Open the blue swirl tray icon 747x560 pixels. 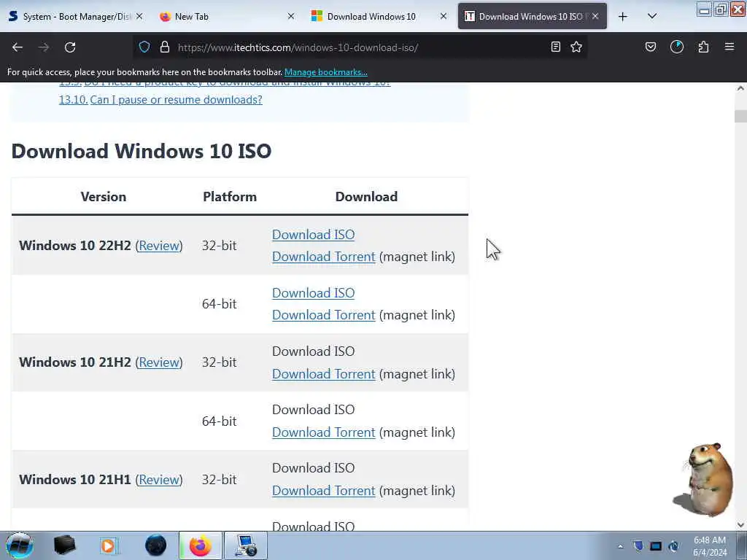673,546
